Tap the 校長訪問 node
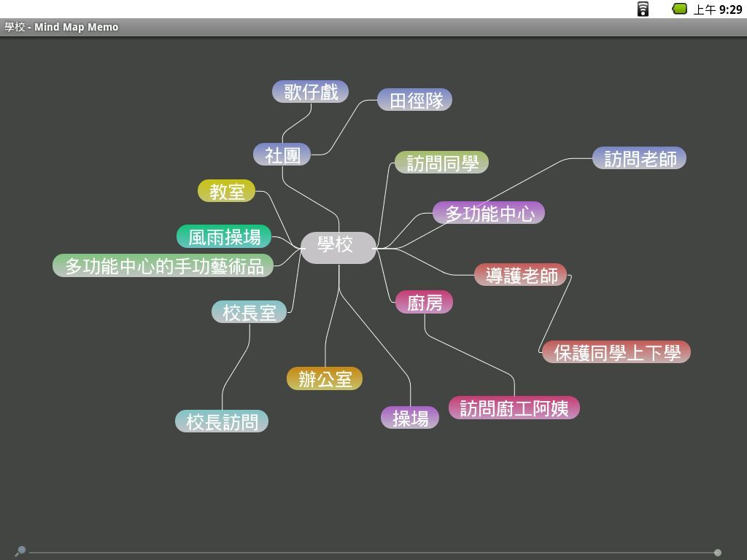Screen dimensions: 747x560 coord(222,421)
